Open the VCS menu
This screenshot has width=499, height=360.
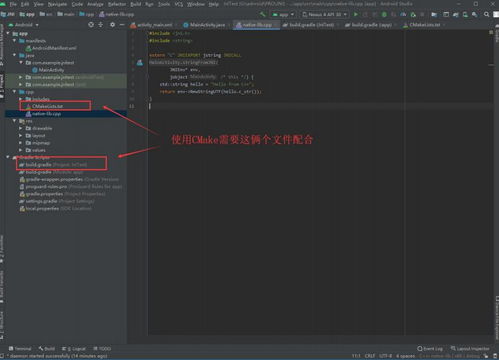179,4
